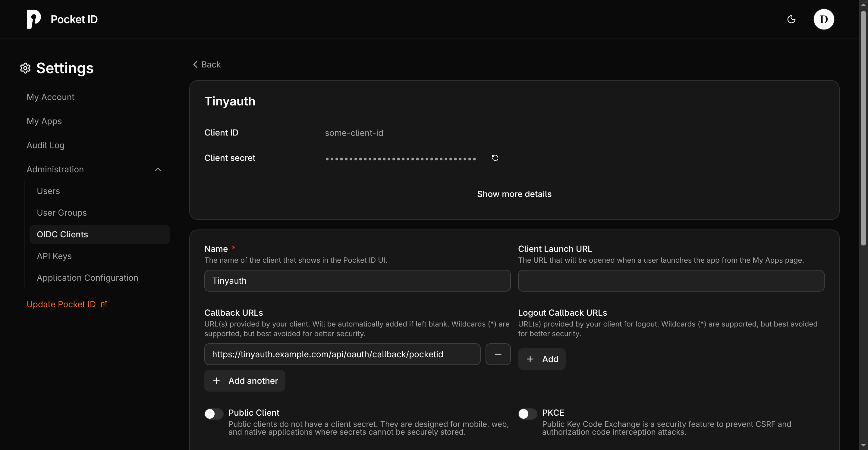The height and width of the screenshot is (450, 868).
Task: Open Application Configuration
Action: point(87,277)
